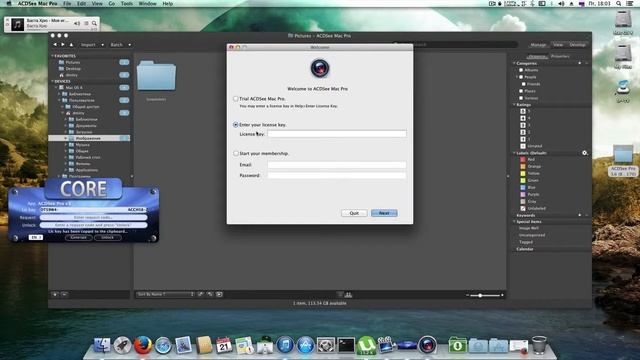Toggle the Friends category checkbox
The height and width of the screenshot is (360, 640).
[x=524, y=84]
